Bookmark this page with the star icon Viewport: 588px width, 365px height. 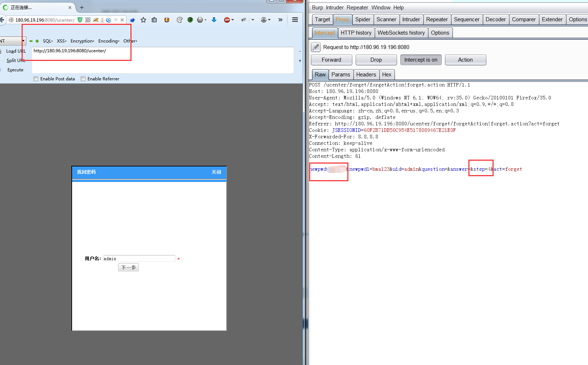tap(143, 20)
